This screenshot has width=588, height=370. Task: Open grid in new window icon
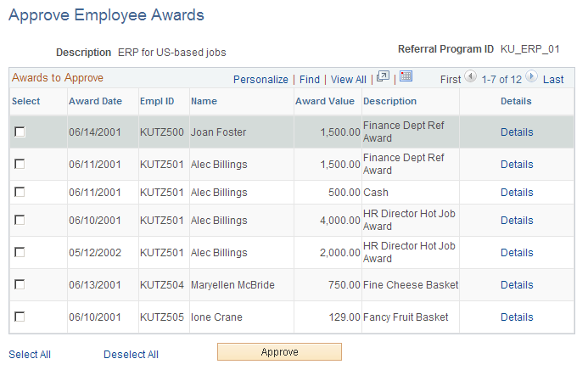383,76
